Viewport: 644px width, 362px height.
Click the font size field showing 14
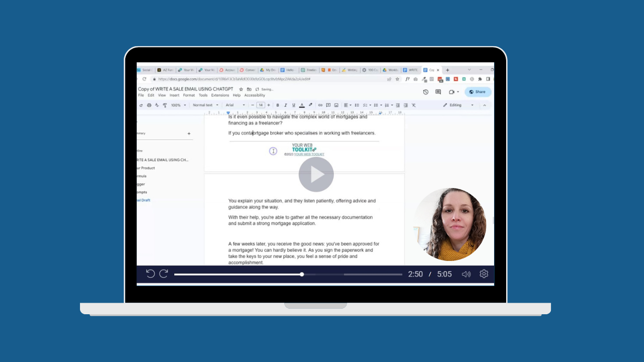point(261,105)
